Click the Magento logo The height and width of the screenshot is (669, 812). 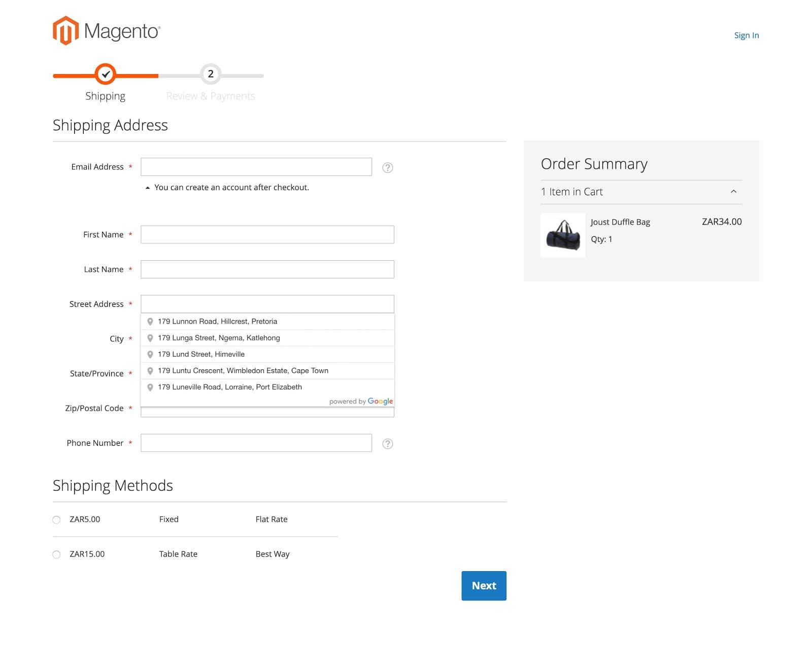tap(106, 31)
